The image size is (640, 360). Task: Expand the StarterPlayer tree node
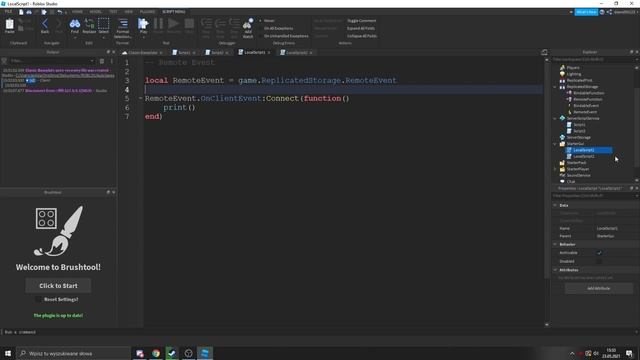(x=555, y=169)
